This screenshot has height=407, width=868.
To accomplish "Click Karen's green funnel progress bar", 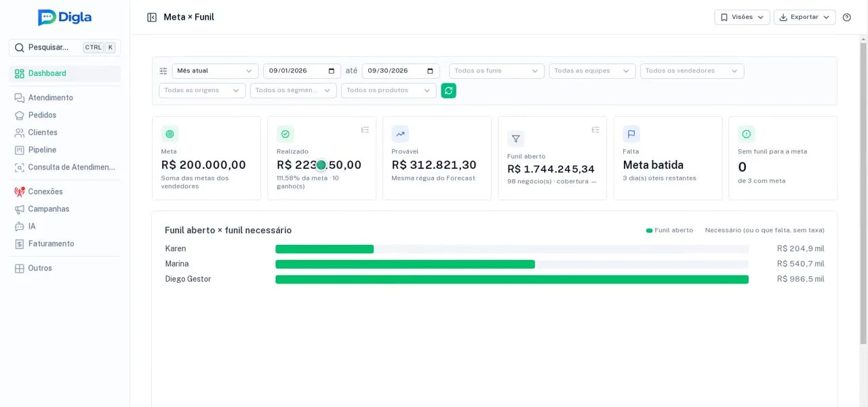I will pos(324,249).
